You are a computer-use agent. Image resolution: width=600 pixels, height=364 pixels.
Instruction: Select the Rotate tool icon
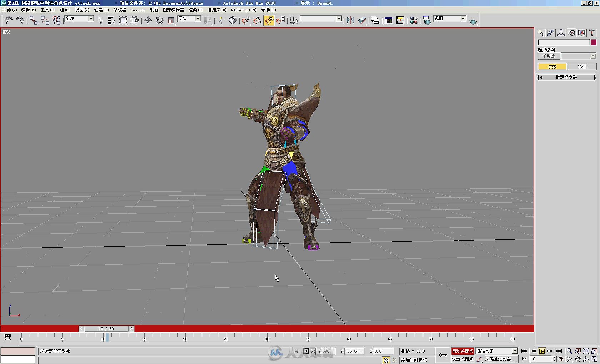click(x=160, y=20)
